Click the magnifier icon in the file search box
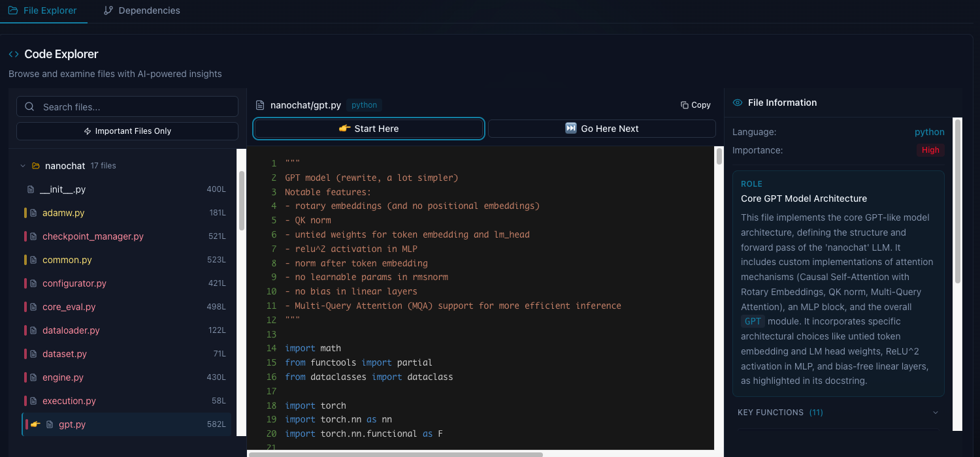Screen dimensions: 980x457 tap(29, 106)
